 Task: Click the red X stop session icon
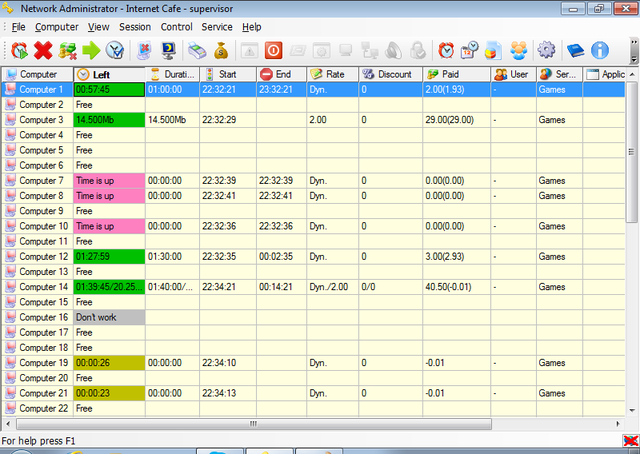(x=43, y=51)
